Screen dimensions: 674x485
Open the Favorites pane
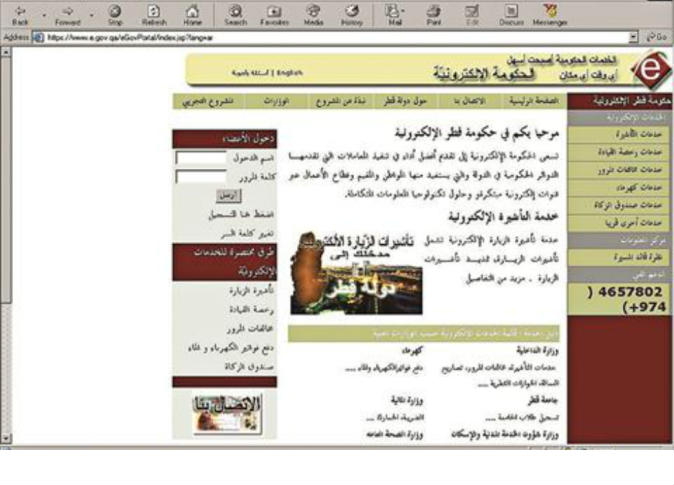(x=274, y=15)
